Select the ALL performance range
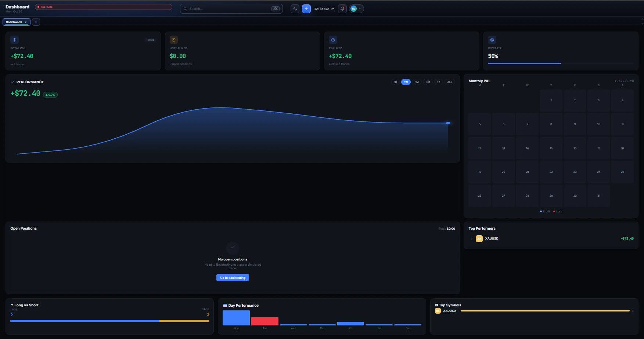644x339 pixels. 450,82
